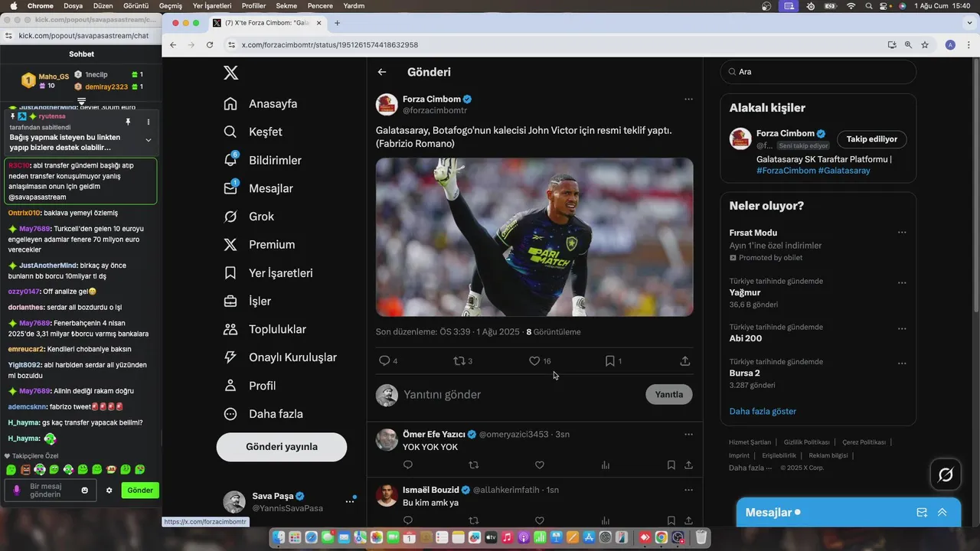Click the X logo in sidebar
980x551 pixels.
(x=230, y=73)
